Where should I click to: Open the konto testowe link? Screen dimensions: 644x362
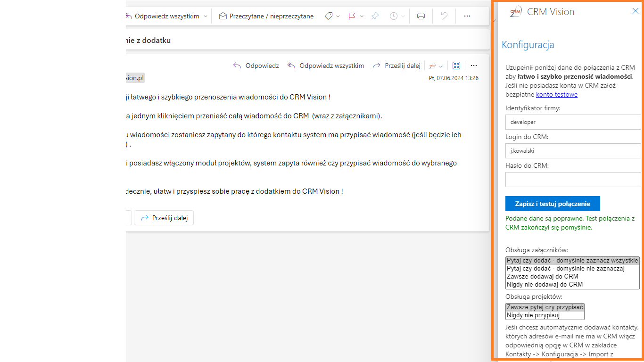coord(557,94)
